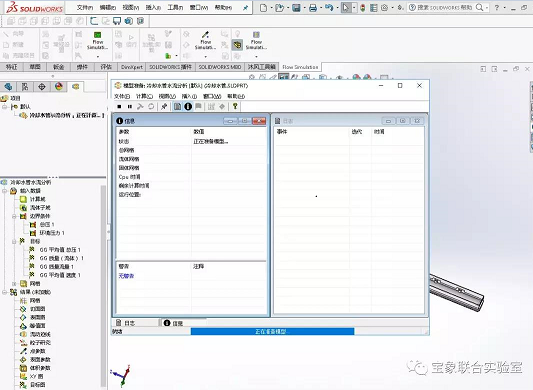Open the Flow Simulation analysis tree tab icon
Viewport: 533px width, 390px height.
75,87
